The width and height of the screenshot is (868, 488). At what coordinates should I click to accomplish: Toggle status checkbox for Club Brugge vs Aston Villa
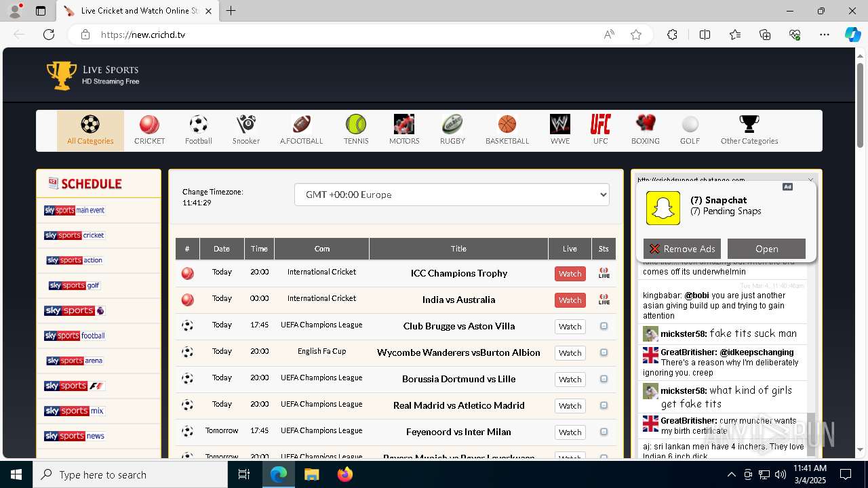[x=604, y=326]
